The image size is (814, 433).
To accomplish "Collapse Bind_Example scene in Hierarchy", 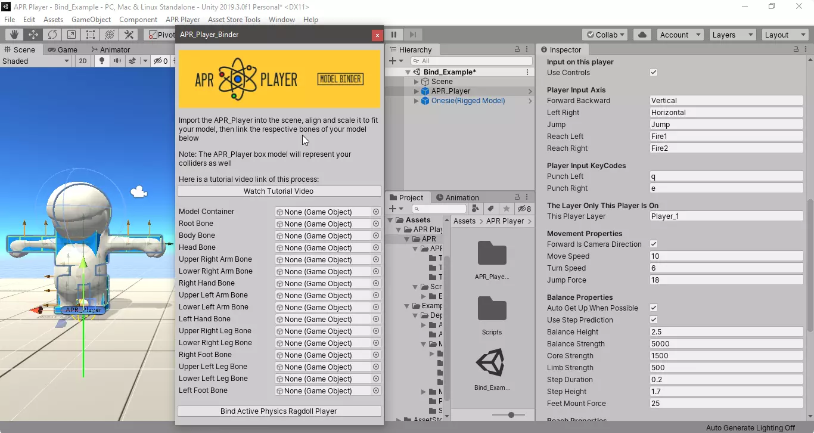I will pyautogui.click(x=408, y=72).
